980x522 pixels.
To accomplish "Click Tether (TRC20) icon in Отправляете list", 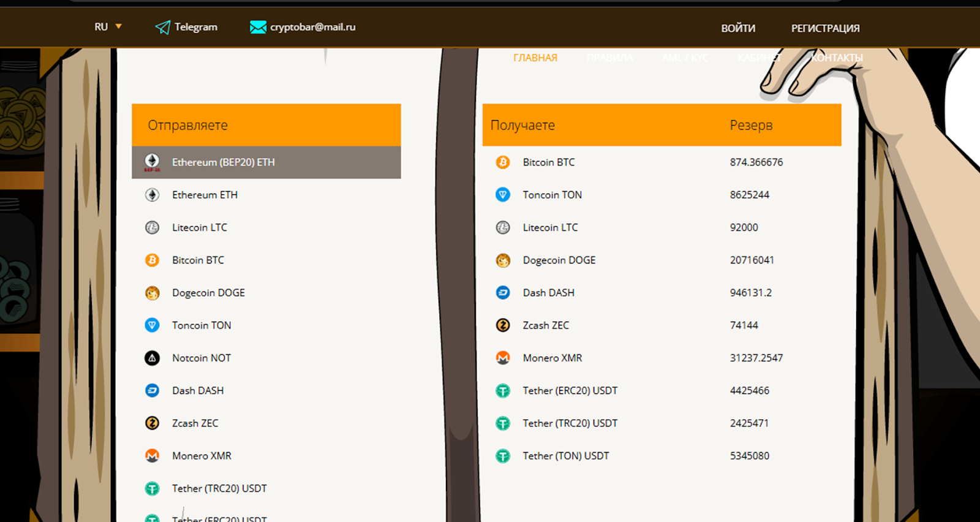I will [x=152, y=488].
